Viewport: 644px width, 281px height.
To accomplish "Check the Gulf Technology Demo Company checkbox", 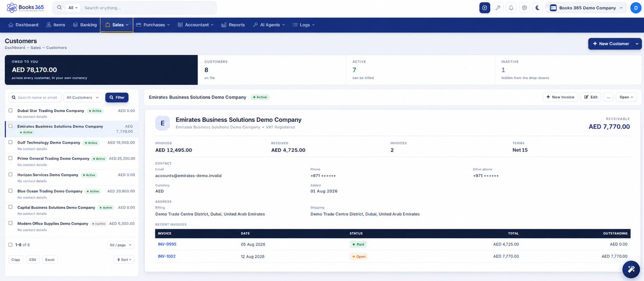I will tap(10, 142).
